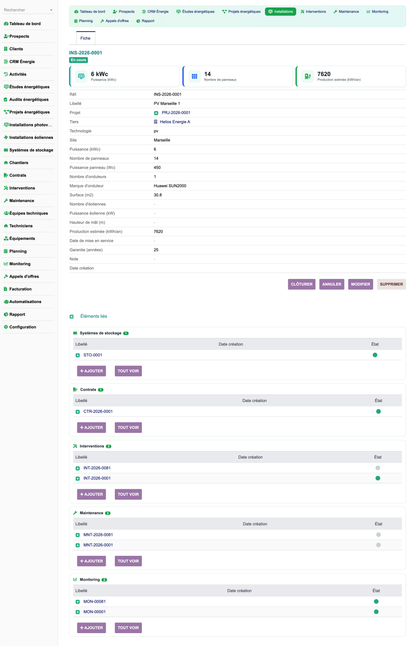This screenshot has height=651, width=416.
Task: Open intervention INT-2026-0081
Action: tap(97, 468)
